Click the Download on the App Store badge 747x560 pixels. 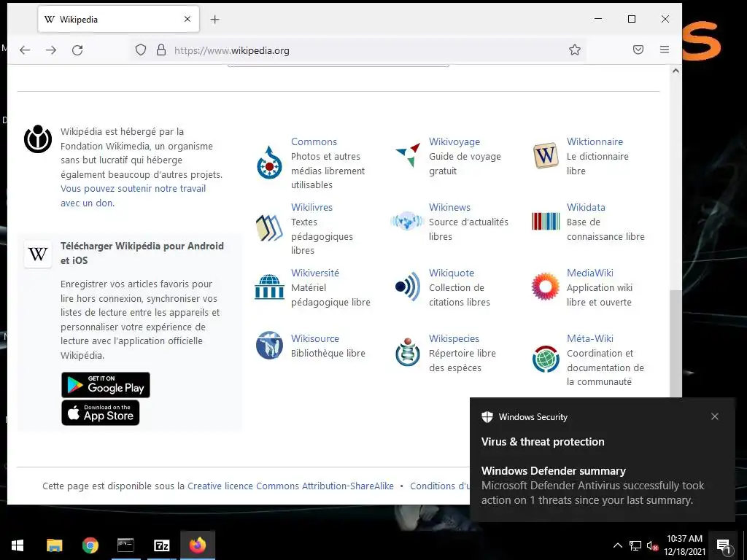point(101,413)
